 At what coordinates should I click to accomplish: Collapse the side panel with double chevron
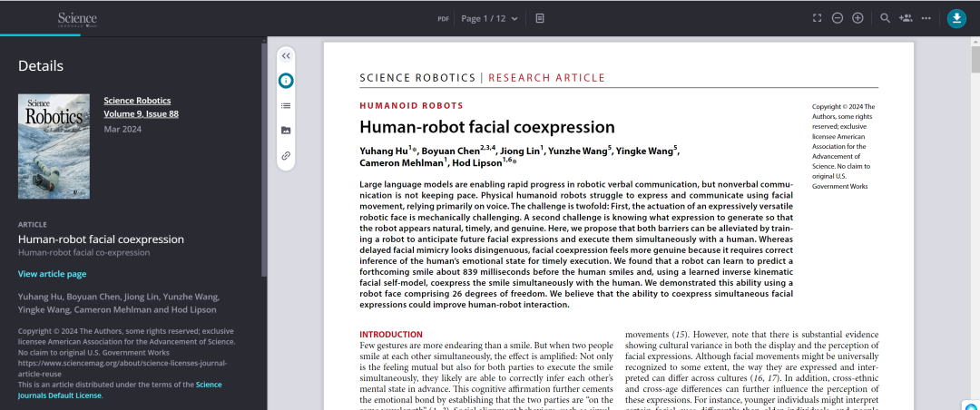286,55
